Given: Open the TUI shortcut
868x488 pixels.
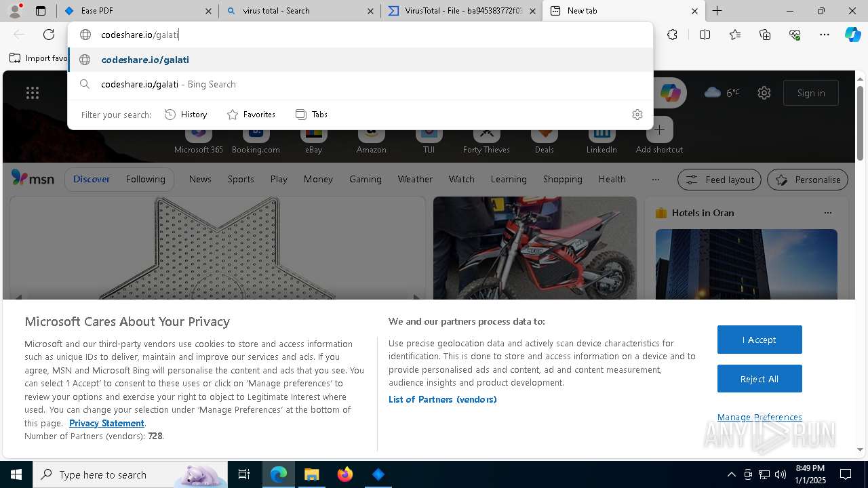Looking at the screenshot, I should [429, 138].
